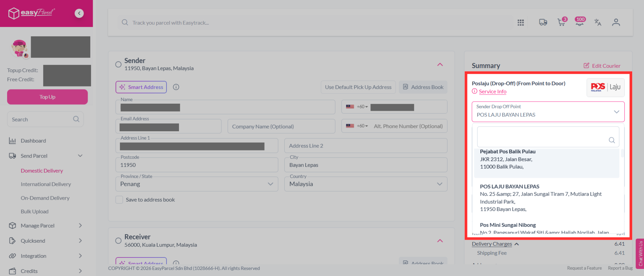Select the Sender section radio circle
Viewport: 644px width, 276px height.
(x=118, y=64)
